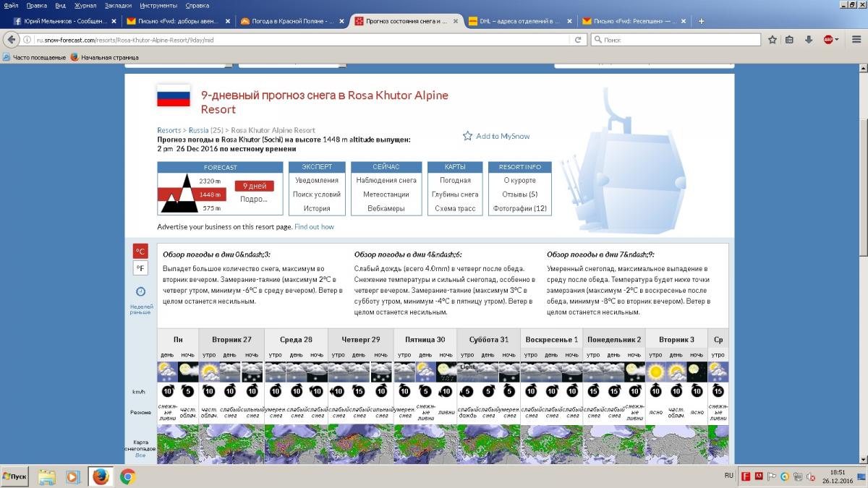This screenshot has width=868, height=488.
Task: Open the Инструменты menu
Action: [x=158, y=5]
